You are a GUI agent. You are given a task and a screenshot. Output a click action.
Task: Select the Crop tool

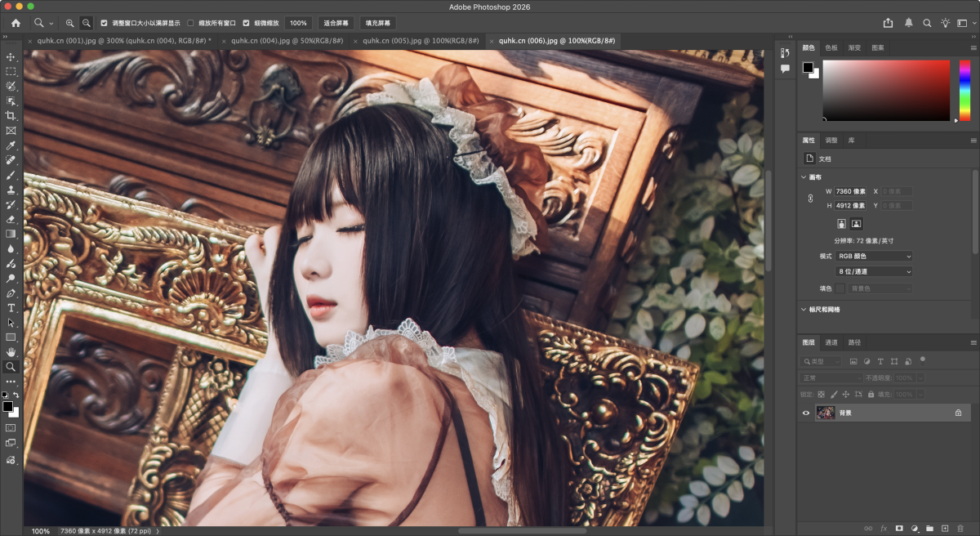click(x=11, y=115)
